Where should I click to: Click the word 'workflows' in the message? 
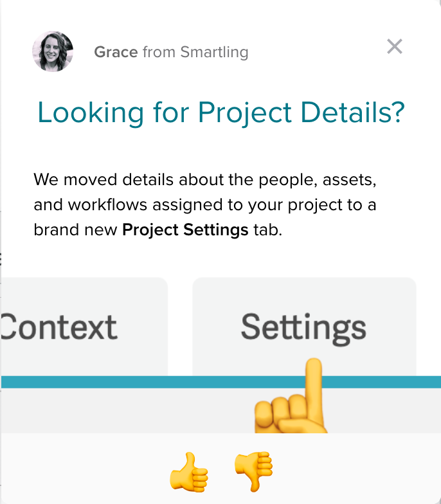click(107, 204)
